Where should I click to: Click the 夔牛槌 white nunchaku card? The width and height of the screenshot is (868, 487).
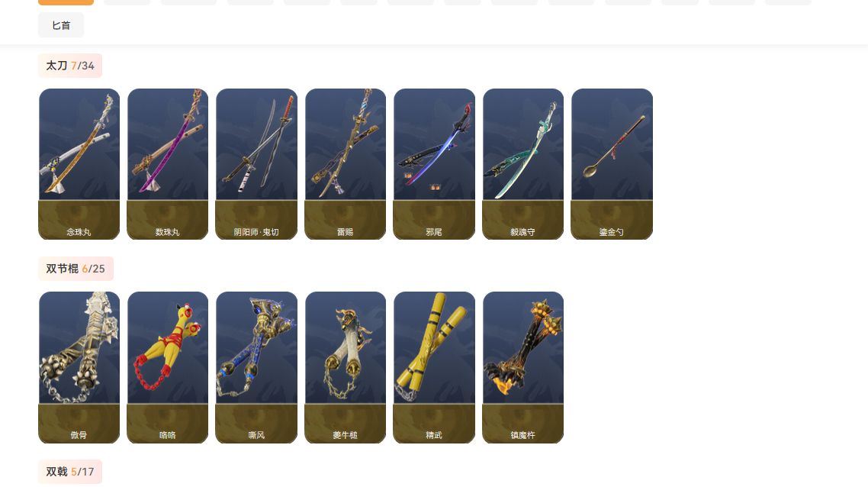(346, 367)
